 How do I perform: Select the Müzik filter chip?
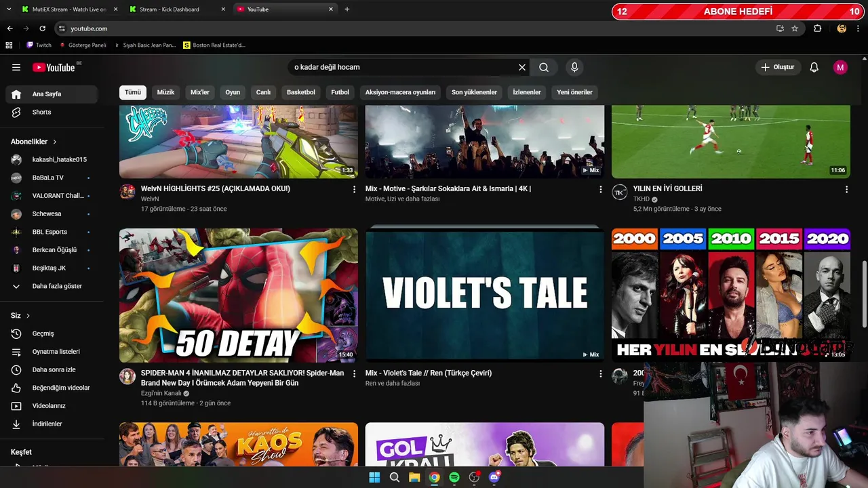166,92
